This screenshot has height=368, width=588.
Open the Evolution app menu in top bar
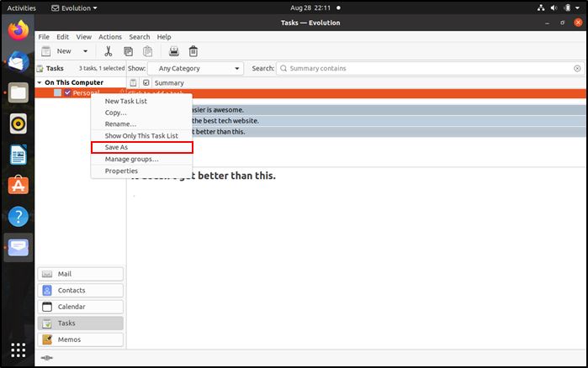tap(74, 8)
